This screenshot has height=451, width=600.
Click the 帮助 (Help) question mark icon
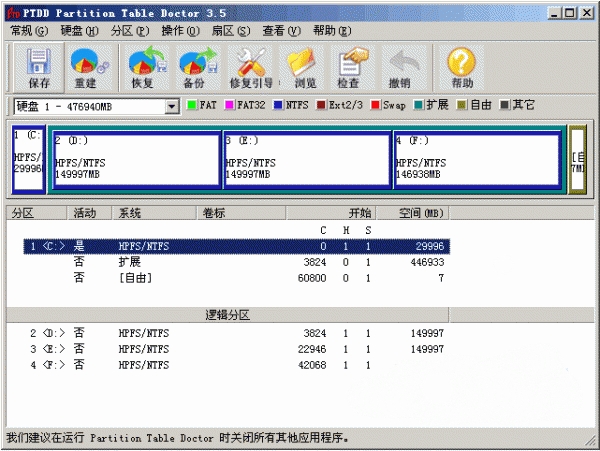(x=461, y=67)
